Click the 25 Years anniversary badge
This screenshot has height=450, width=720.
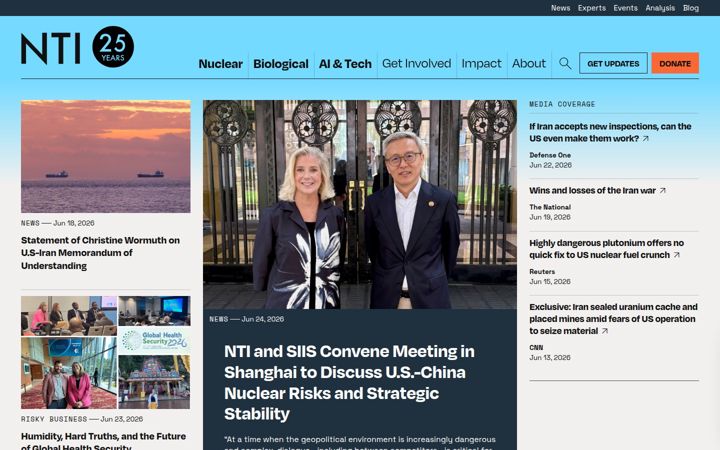pyautogui.click(x=113, y=47)
